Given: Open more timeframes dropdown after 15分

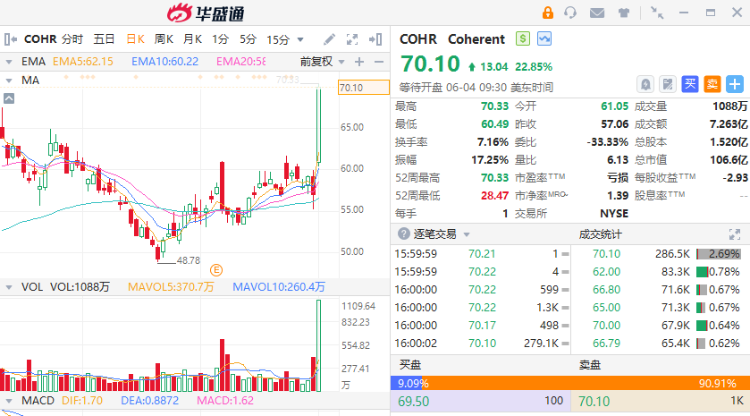Looking at the screenshot, I should click(300, 40).
